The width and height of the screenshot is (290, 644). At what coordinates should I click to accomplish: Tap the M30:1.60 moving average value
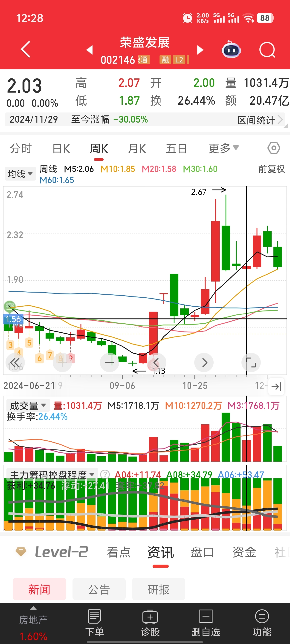(x=200, y=169)
